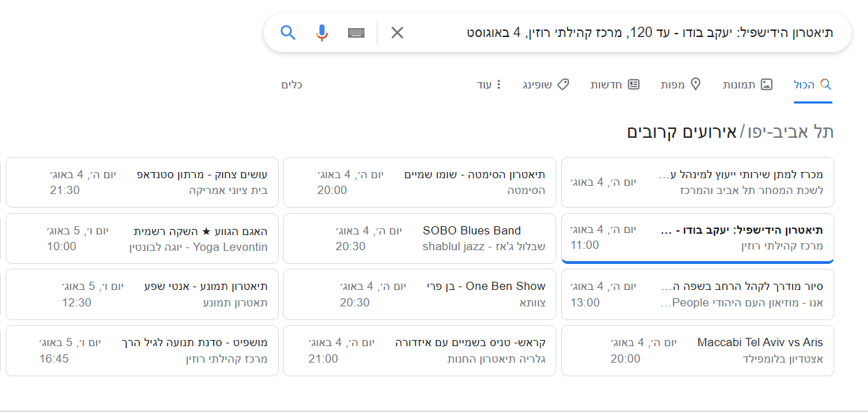Open the סיור מודרך לקהל הרחב event
Image resolution: width=868 pixels, height=414 pixels.
[697, 295]
